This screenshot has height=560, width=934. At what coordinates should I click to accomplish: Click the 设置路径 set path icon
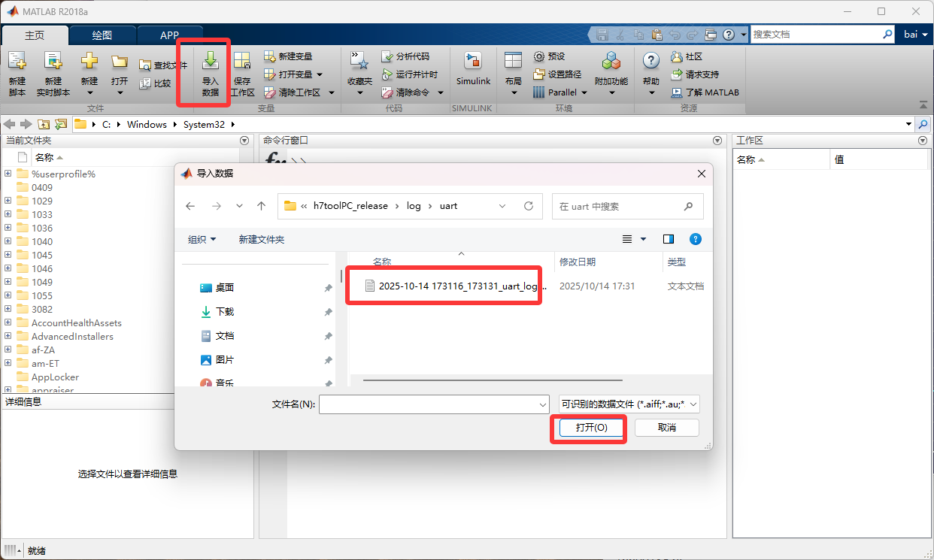pos(539,74)
